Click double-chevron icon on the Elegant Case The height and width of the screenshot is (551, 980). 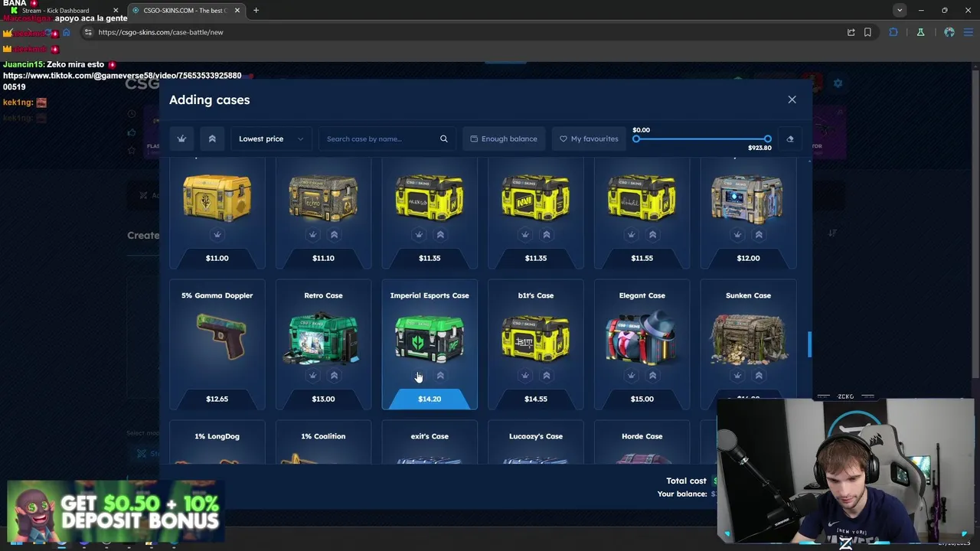coord(652,376)
